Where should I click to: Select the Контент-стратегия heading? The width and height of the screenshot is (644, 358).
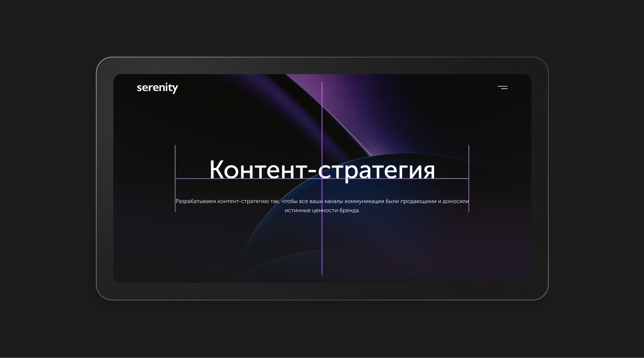[322, 169]
